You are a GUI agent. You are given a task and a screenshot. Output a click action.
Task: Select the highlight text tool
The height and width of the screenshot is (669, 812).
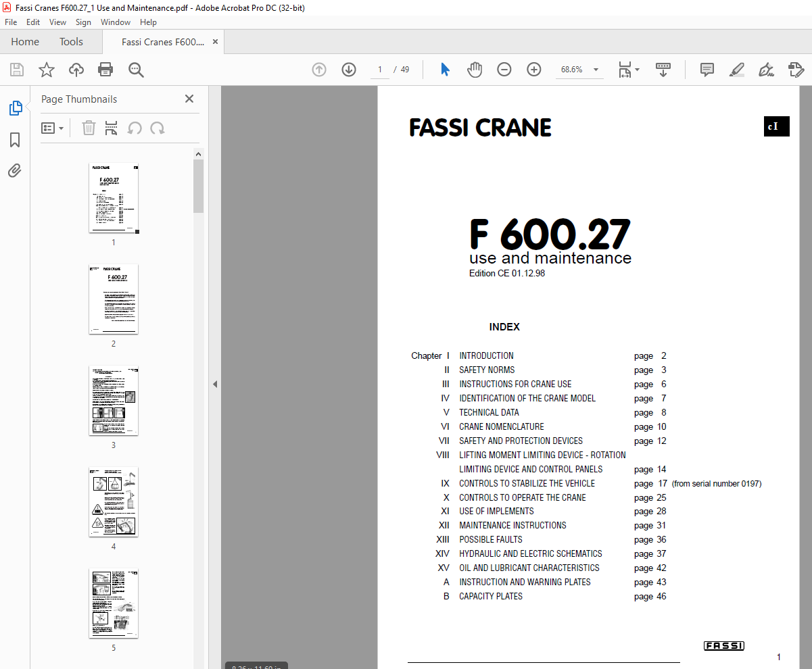click(737, 70)
